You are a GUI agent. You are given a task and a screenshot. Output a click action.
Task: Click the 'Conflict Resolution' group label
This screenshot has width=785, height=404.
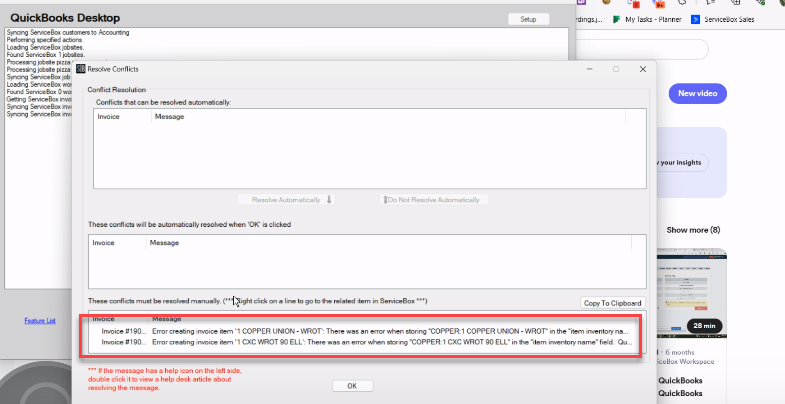[x=117, y=90]
